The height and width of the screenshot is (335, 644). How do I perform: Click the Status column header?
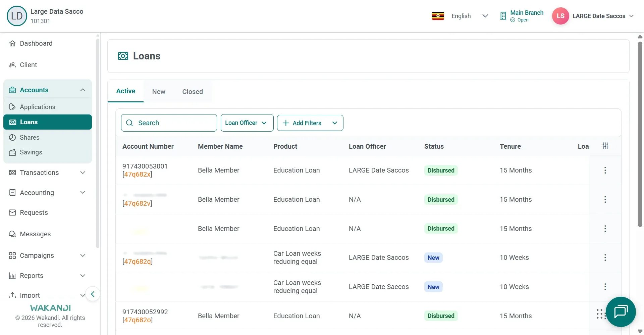pyautogui.click(x=434, y=146)
